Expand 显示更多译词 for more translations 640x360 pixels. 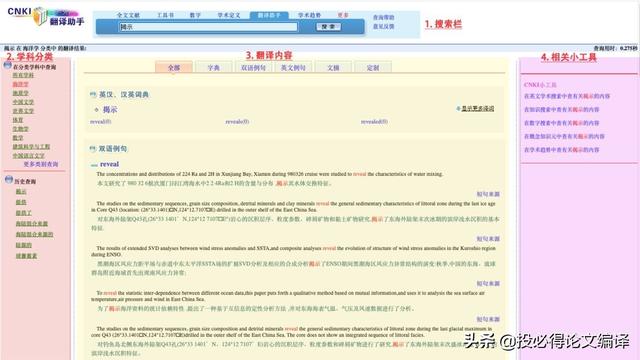point(477,109)
